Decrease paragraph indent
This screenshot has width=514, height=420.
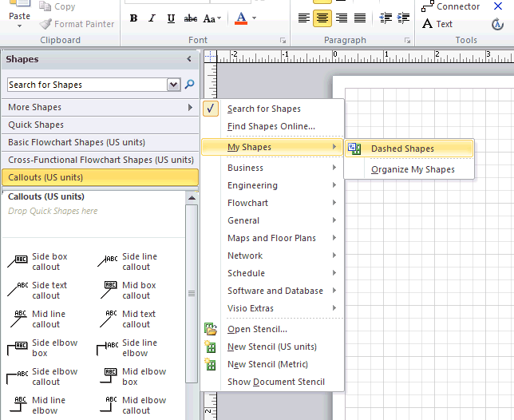coord(385,18)
